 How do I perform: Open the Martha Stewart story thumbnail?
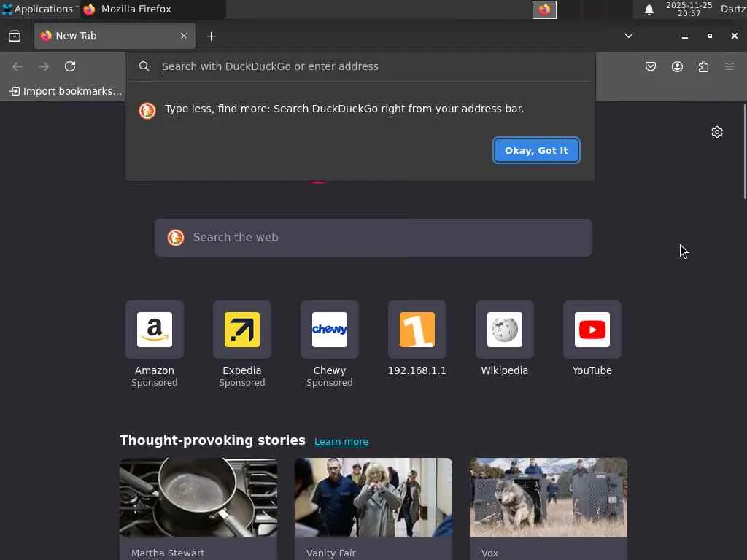(198, 497)
